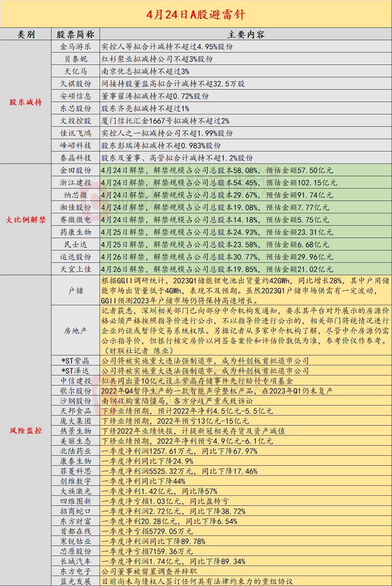392x586 pixels.
Task: Select stock name '运达股份'
Action: pyautogui.click(x=76, y=257)
